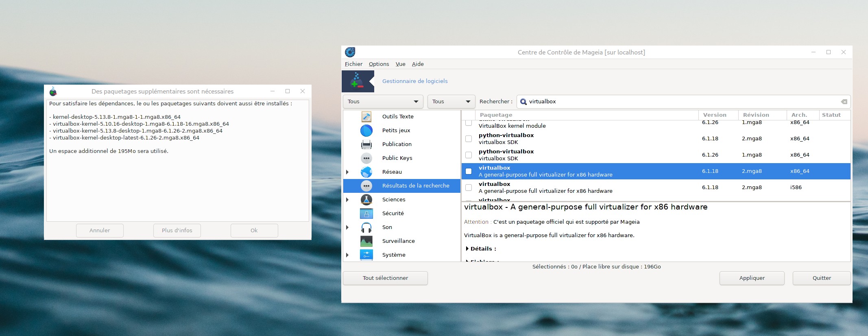Click in the virtualbox search input field
This screenshot has width=868, height=336.
click(x=683, y=102)
